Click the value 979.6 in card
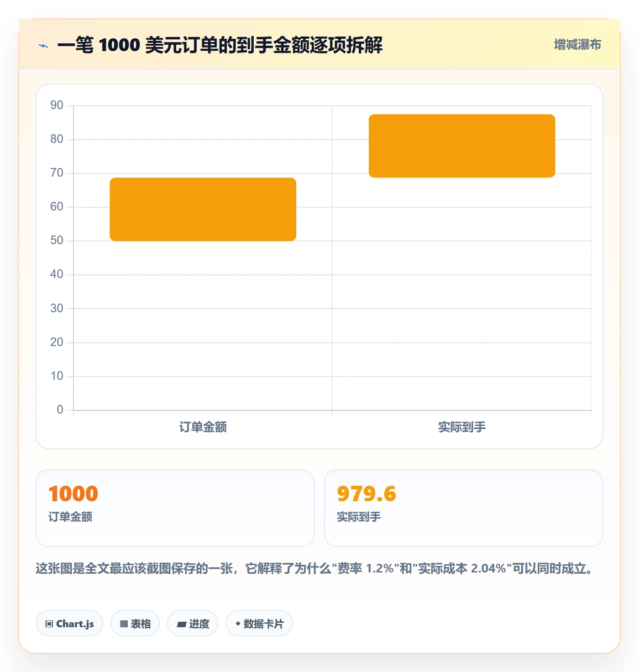 pos(367,494)
